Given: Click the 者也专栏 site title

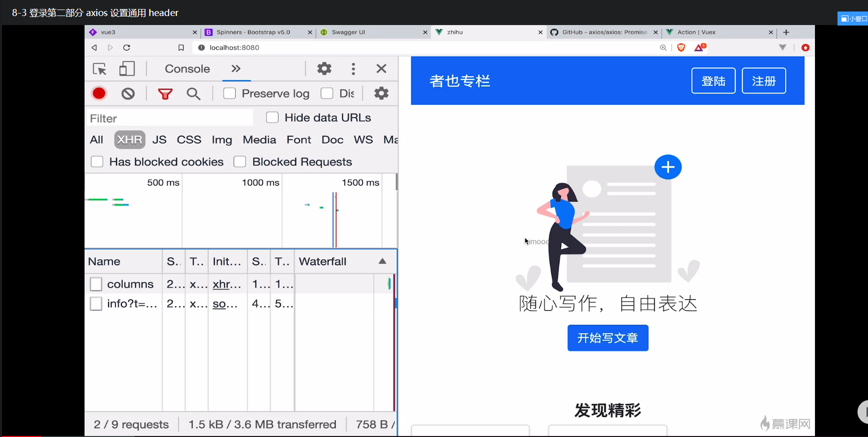Looking at the screenshot, I should (460, 81).
